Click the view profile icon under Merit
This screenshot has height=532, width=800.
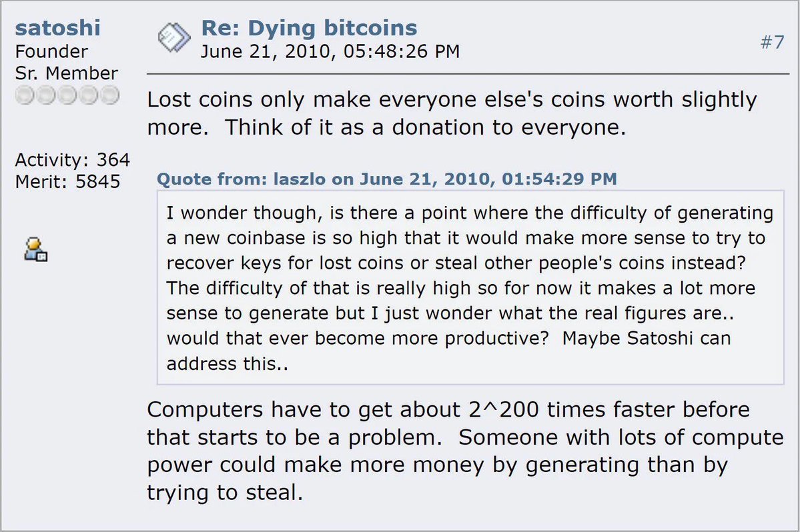pyautogui.click(x=35, y=249)
